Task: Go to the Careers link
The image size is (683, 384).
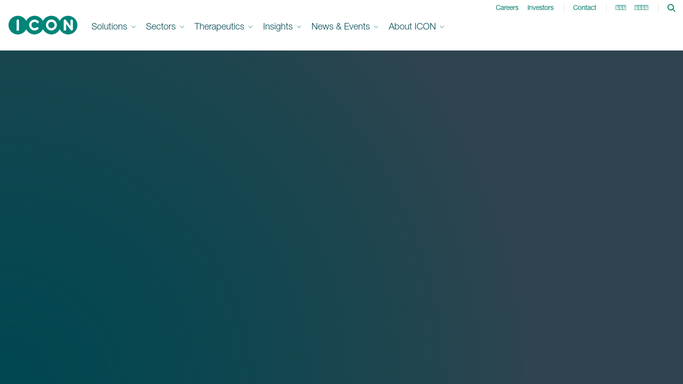Action: (507, 7)
